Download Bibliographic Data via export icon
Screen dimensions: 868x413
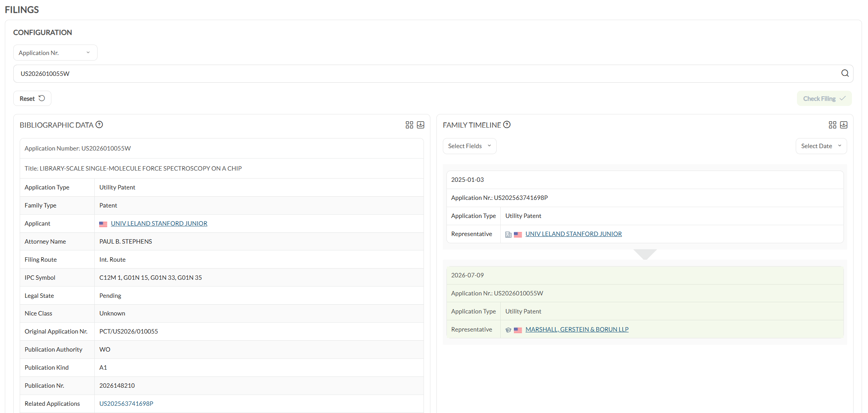pyautogui.click(x=420, y=125)
